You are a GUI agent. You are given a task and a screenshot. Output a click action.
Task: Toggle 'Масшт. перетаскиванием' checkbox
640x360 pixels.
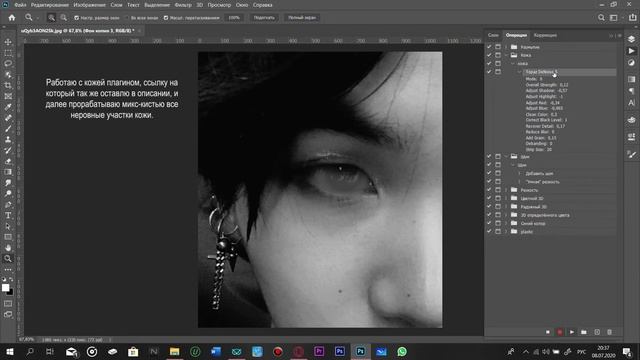166,18
